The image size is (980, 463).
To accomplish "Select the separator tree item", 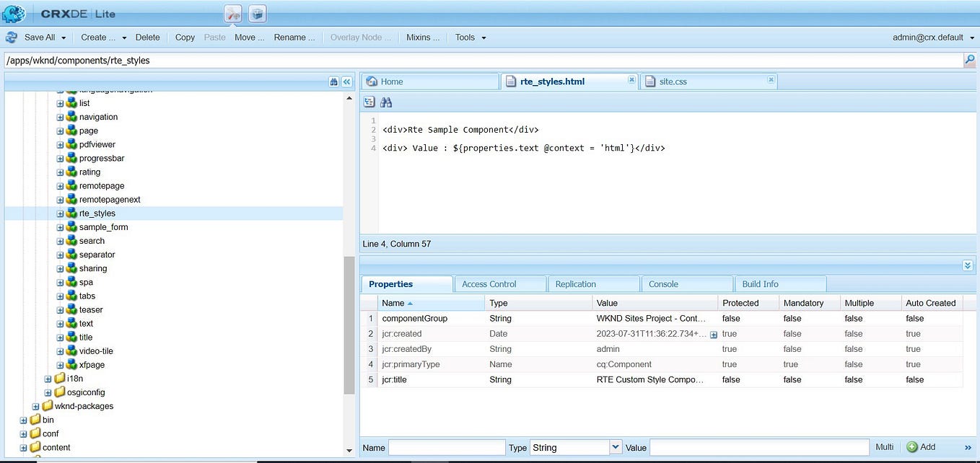I will [x=97, y=255].
